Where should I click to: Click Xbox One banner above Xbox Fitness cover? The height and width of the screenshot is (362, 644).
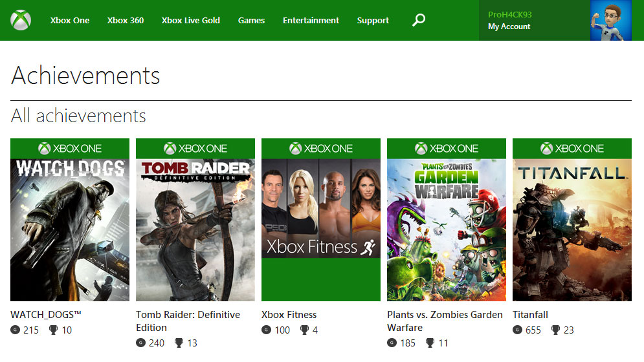321,149
